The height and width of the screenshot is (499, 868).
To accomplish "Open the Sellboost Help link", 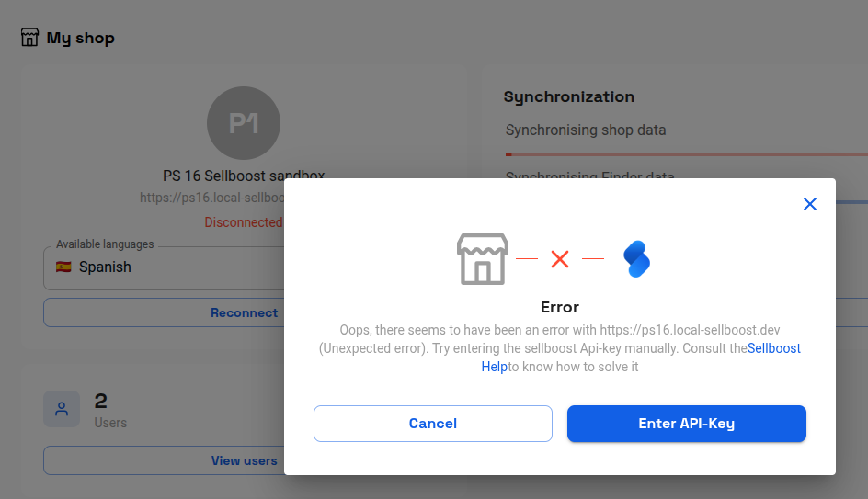I will tap(774, 348).
